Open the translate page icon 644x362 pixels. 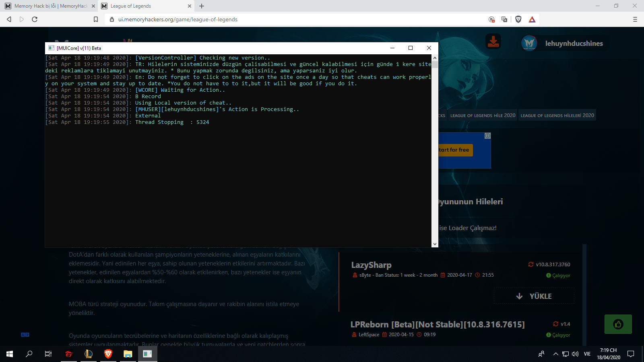pos(504,19)
